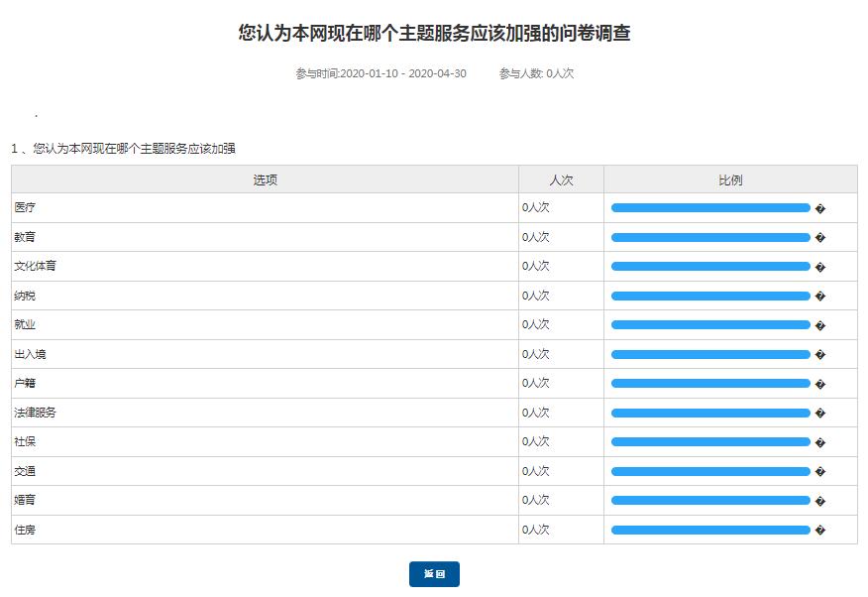Click the 纳税 row's blue ratio bar
Image resolution: width=868 pixels, height=597 pixels.
(x=710, y=296)
